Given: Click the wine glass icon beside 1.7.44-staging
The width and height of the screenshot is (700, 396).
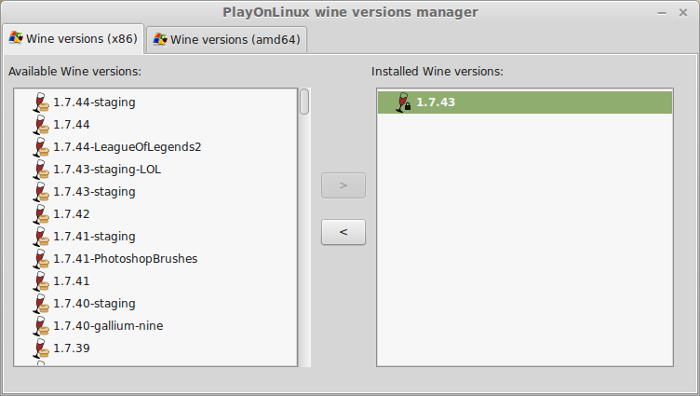Looking at the screenshot, I should 41,102.
